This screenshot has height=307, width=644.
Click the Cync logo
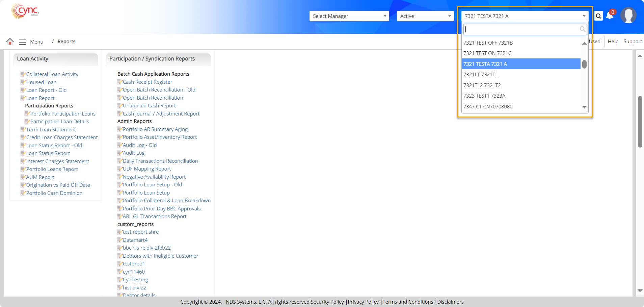(x=26, y=11)
